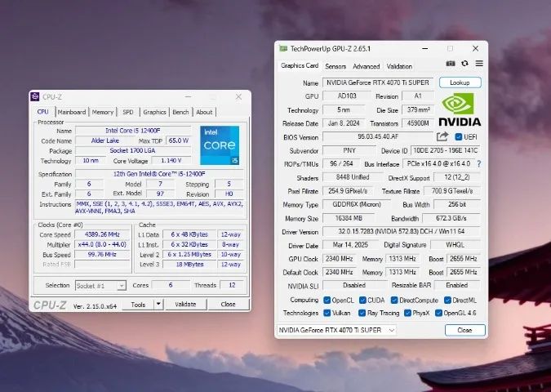The width and height of the screenshot is (551, 392).
Task: Click the GPU Name field in GPU-Z
Action: pos(378,82)
